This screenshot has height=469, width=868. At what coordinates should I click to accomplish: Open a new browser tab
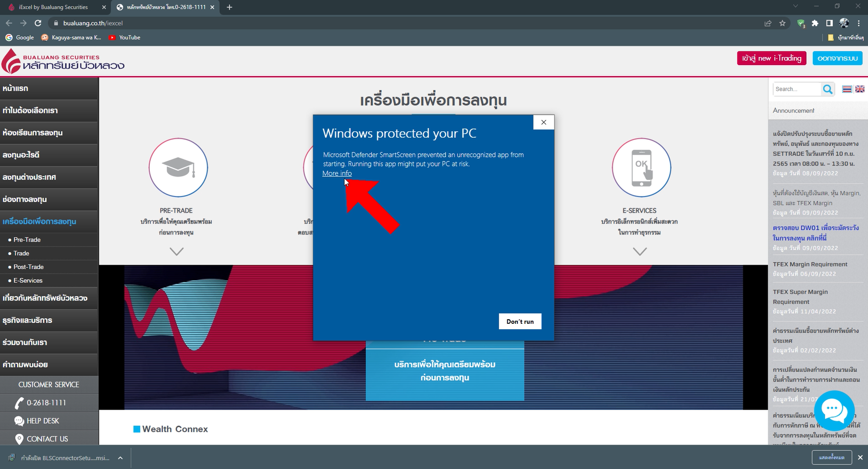(x=229, y=7)
